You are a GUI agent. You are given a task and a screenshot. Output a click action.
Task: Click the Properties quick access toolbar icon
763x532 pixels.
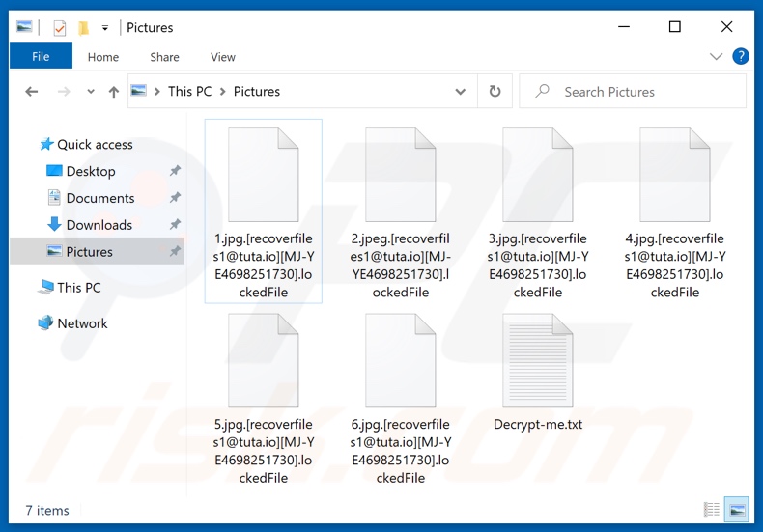(59, 28)
